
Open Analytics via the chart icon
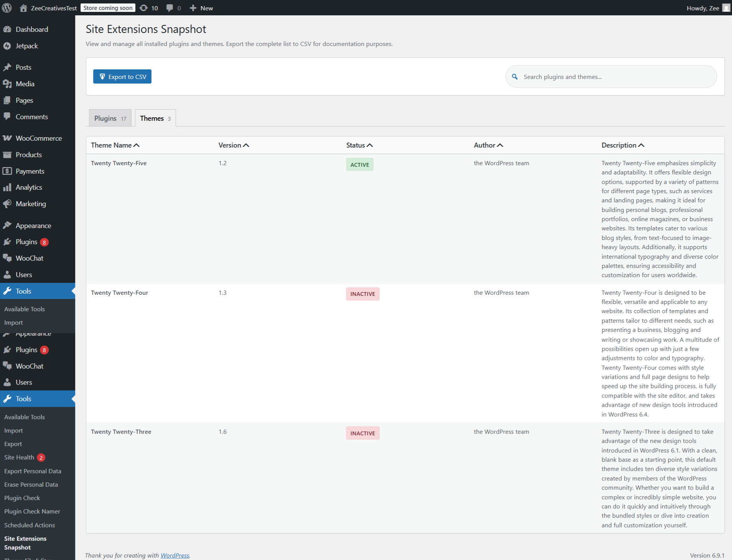coord(8,187)
